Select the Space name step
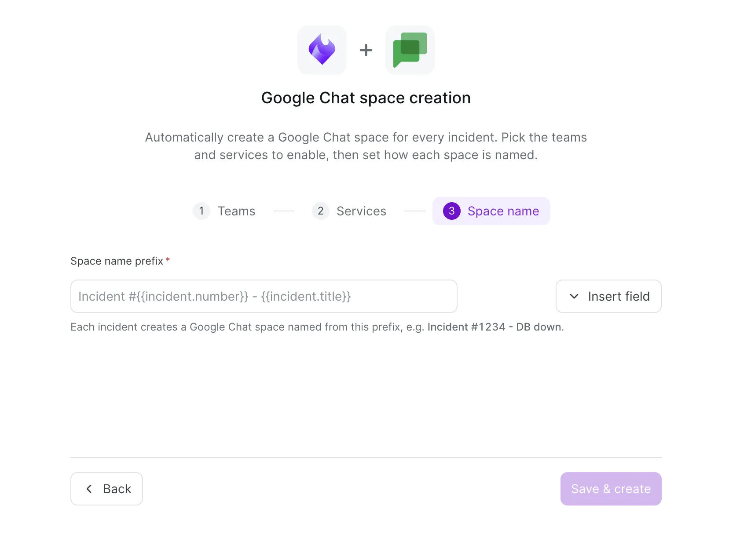 click(491, 211)
